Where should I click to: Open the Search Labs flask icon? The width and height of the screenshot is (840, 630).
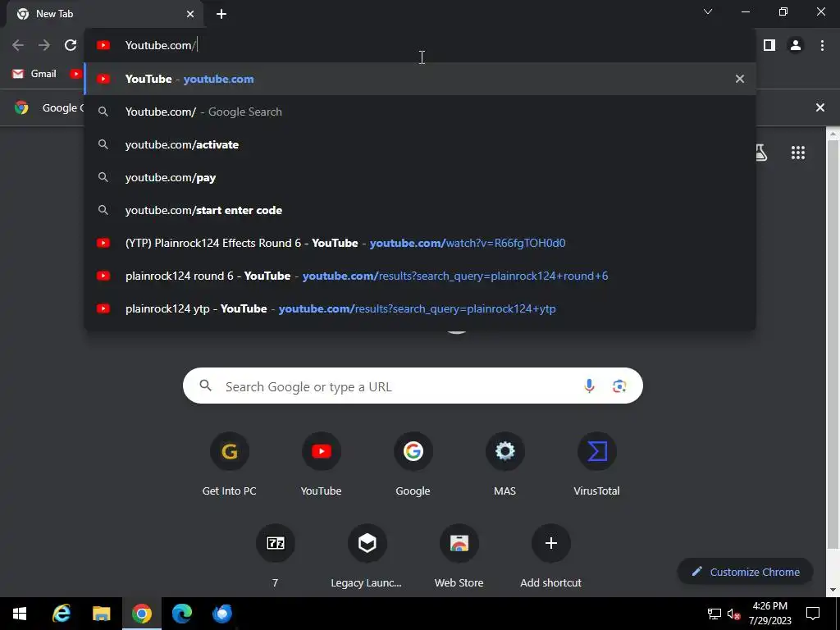760,153
